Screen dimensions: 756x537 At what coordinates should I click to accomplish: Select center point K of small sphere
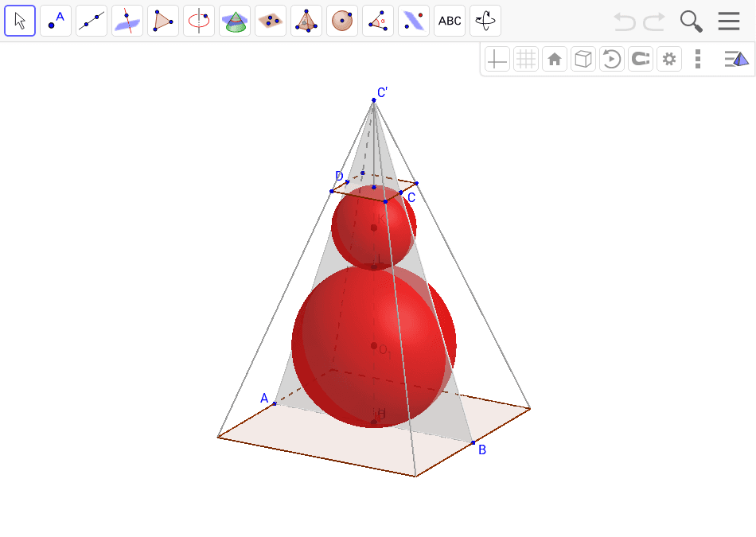374,228
